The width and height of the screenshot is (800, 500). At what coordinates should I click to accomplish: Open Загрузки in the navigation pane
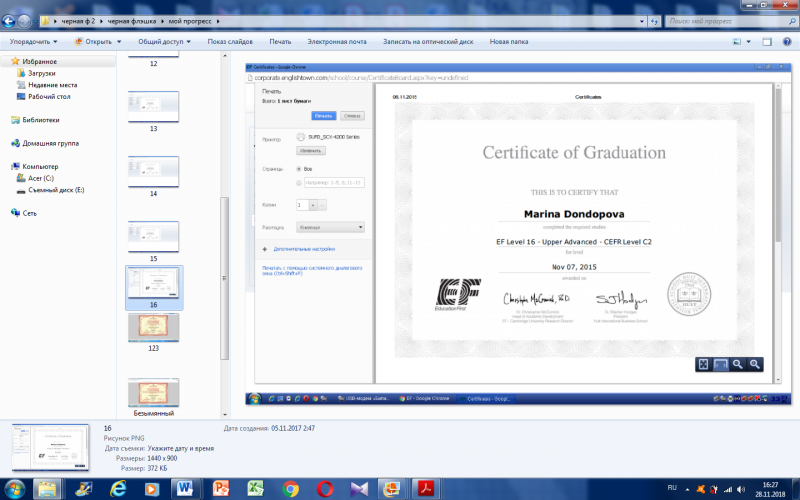click(41, 73)
